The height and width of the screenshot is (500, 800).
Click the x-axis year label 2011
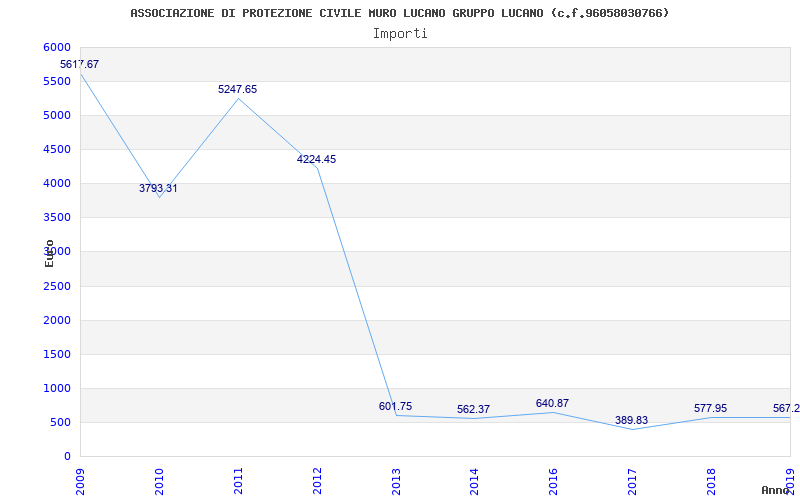coord(238,481)
